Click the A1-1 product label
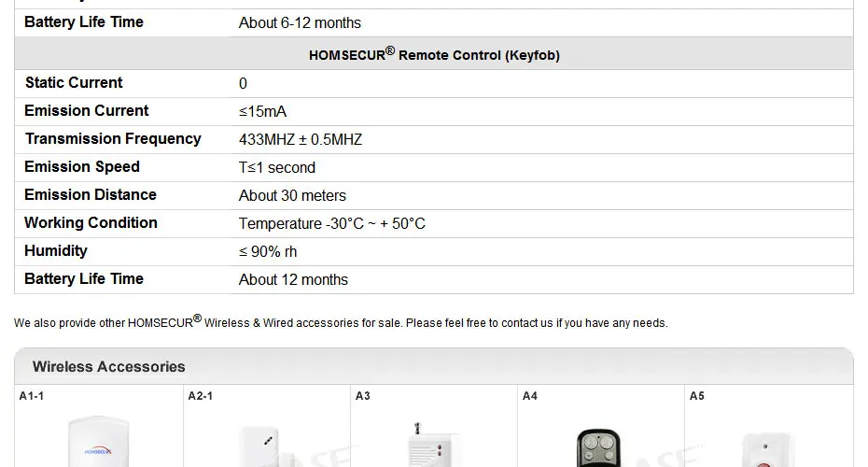868x467 pixels. click(x=31, y=396)
